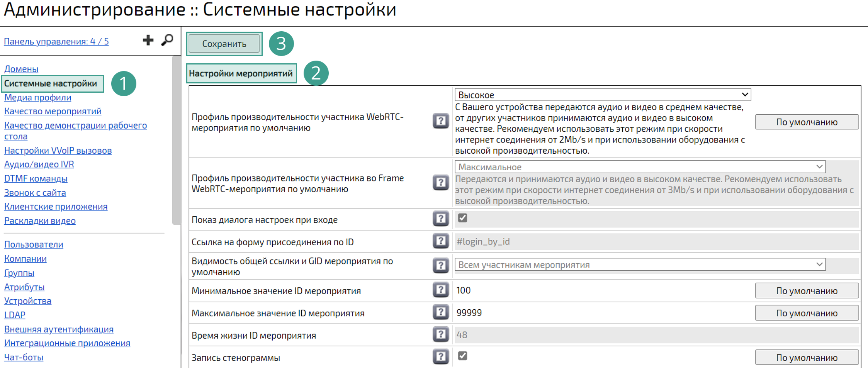Open help icon for minimum event ID value
The image size is (868, 368).
(x=440, y=290)
